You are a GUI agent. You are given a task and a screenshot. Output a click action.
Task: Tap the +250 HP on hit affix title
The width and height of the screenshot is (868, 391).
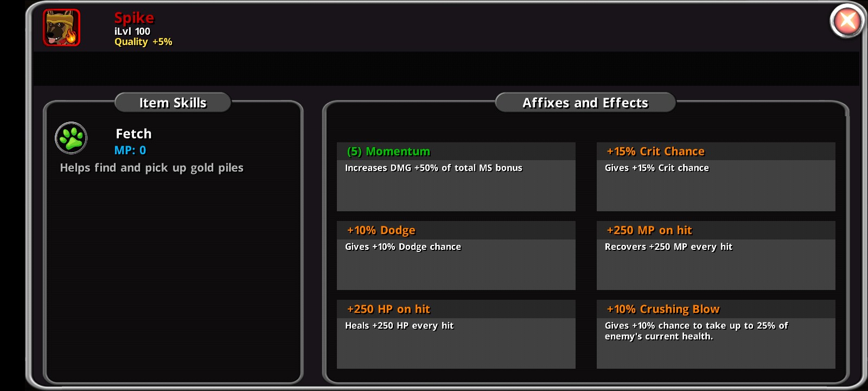[388, 309]
